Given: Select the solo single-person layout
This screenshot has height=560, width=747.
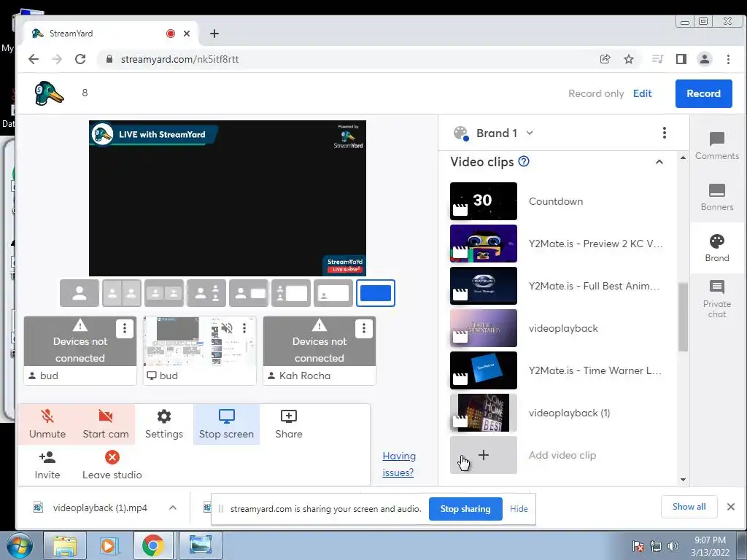Looking at the screenshot, I should (80, 293).
